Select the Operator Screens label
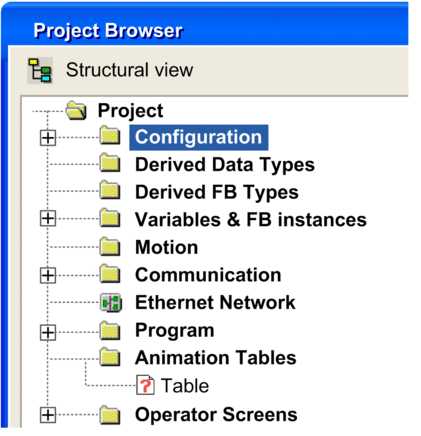The image size is (421, 436). (x=216, y=415)
